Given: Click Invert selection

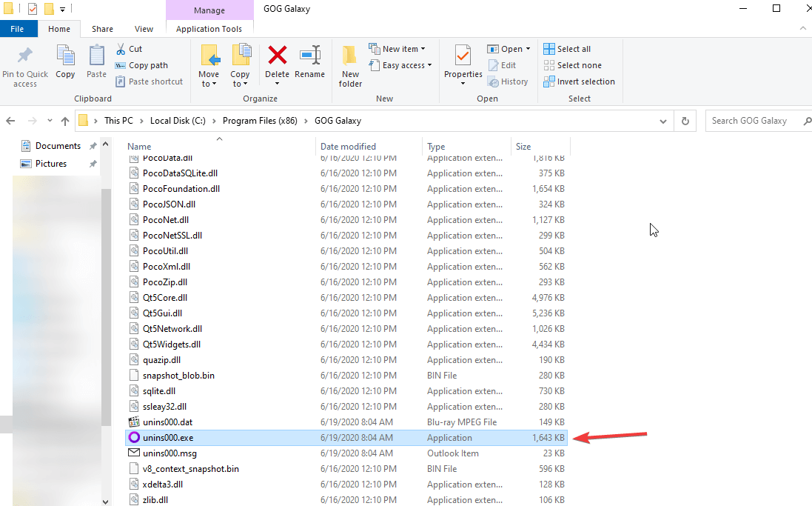Looking at the screenshot, I should click(x=580, y=81).
